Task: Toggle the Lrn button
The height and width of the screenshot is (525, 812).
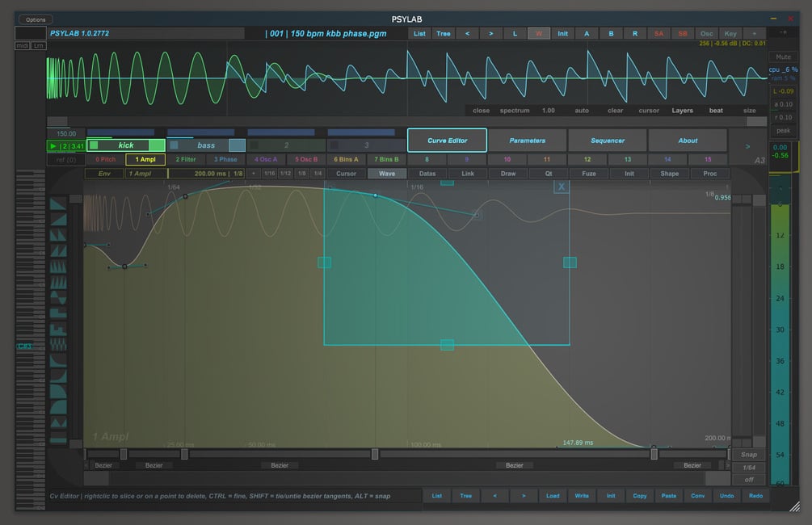Action: (39, 45)
